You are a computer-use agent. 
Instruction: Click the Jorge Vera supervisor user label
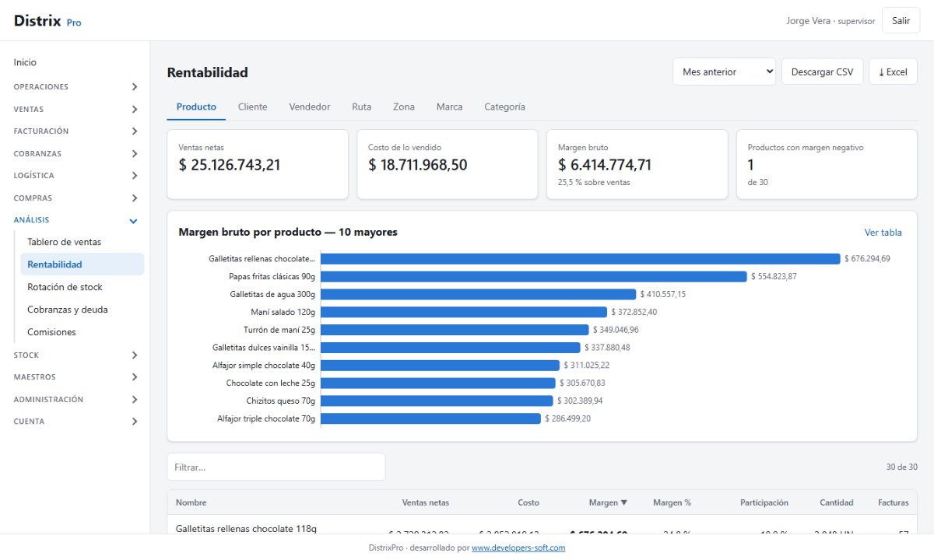(x=830, y=21)
